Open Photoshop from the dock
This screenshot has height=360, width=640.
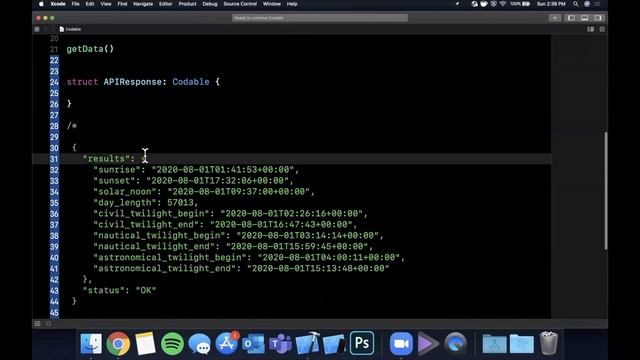pos(362,343)
